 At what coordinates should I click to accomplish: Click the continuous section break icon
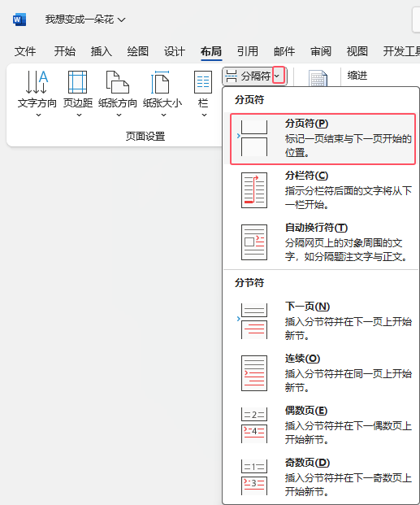click(254, 373)
